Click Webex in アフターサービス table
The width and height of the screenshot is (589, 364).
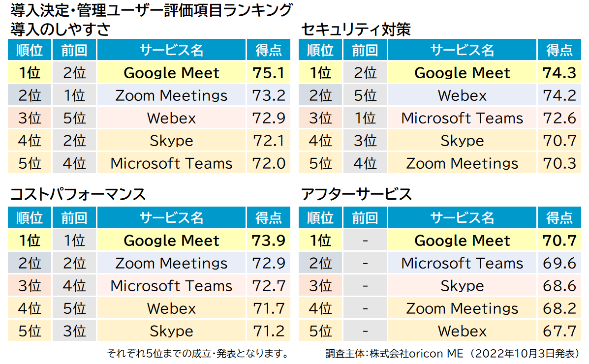coord(462,331)
